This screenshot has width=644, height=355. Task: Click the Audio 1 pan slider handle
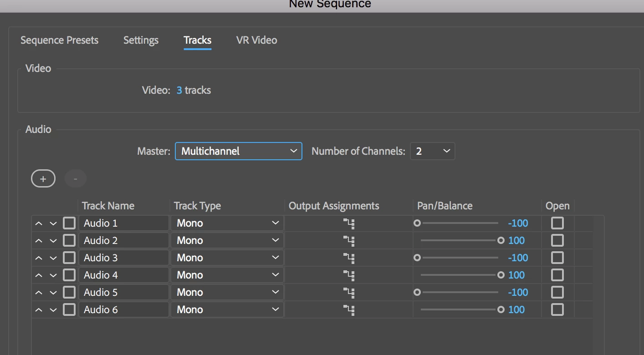coord(417,223)
